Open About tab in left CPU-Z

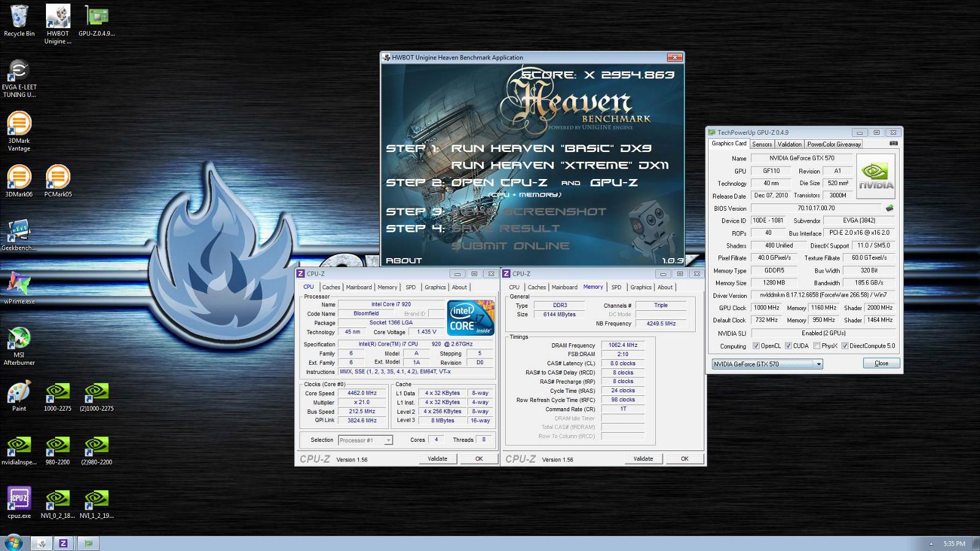(459, 287)
